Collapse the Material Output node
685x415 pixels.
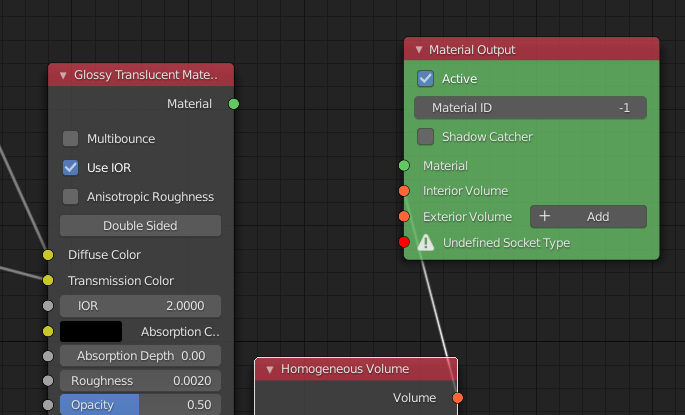(x=419, y=49)
